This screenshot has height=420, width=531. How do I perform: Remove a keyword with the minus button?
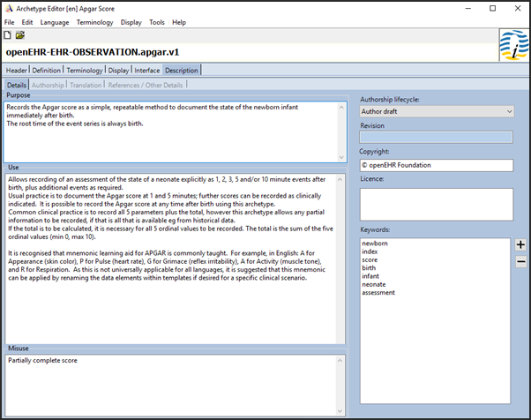coord(520,261)
